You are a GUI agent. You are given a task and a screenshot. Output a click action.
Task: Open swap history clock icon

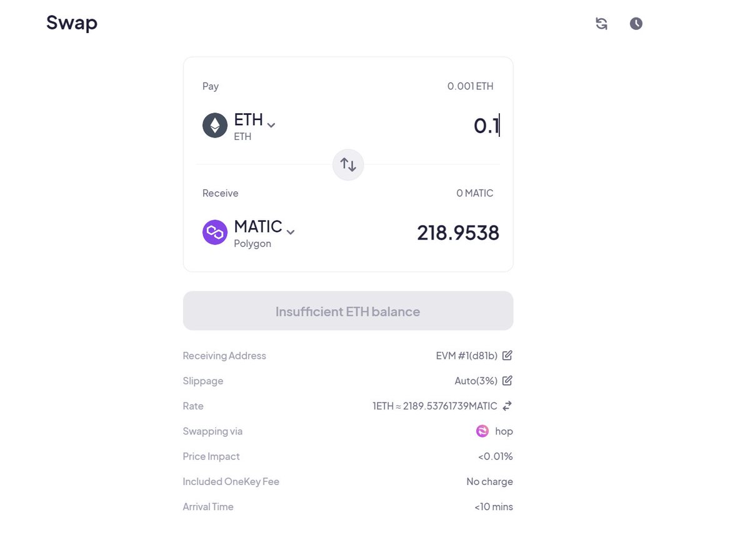[636, 24]
